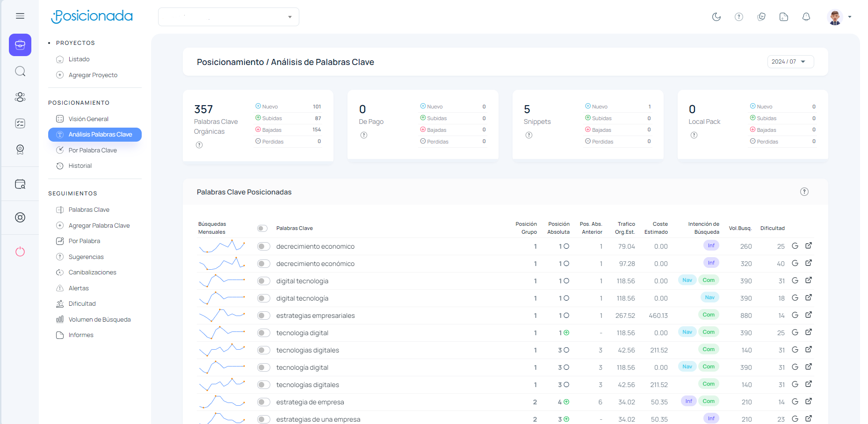Open the 2024 / 07 date dropdown
Image resolution: width=868 pixels, height=424 pixels.
pos(790,62)
